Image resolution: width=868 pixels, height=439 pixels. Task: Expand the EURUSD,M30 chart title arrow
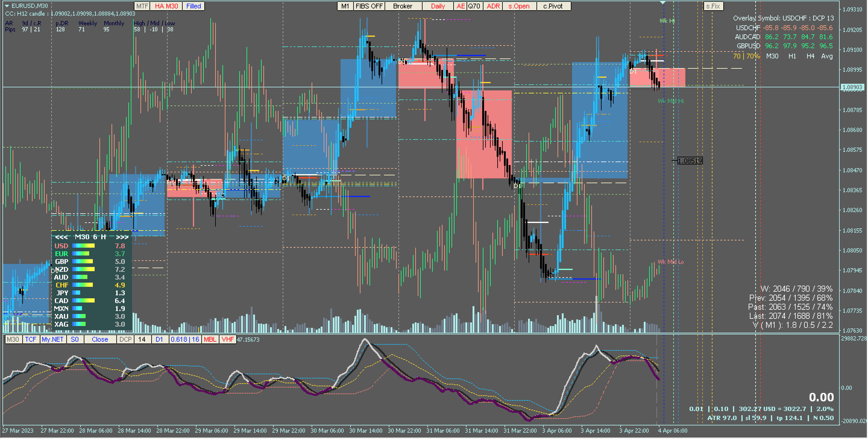(x=7, y=6)
